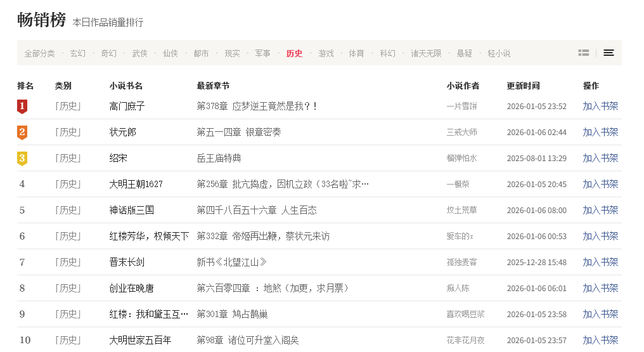
Task: Show 全部分类 all categories
Action: point(39,53)
